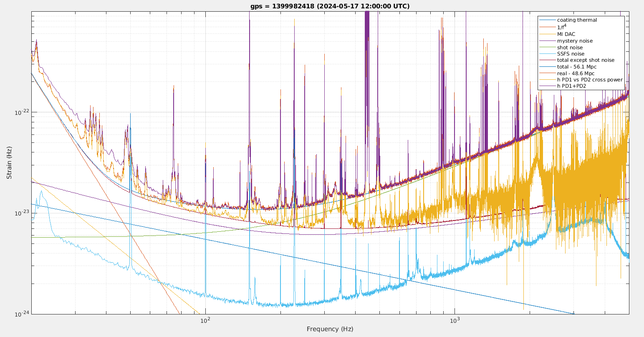This screenshot has height=337, width=644.
Task: Select the 'MI DAC' legend label
Action: click(566, 34)
